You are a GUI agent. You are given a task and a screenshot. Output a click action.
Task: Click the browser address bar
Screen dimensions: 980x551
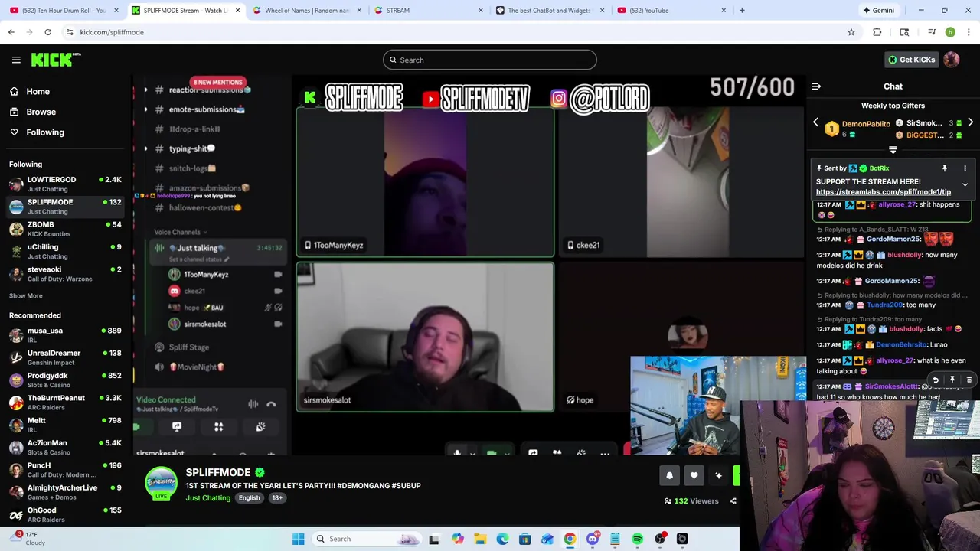[452, 32]
